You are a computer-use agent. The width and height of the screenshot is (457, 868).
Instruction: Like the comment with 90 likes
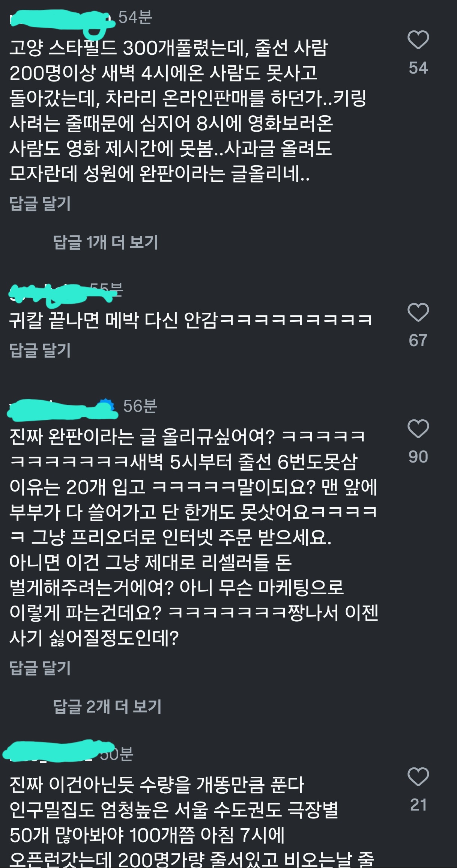coord(418,429)
